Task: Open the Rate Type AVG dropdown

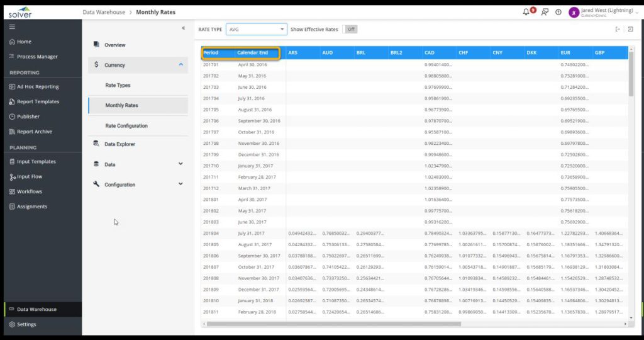Action: pos(256,29)
